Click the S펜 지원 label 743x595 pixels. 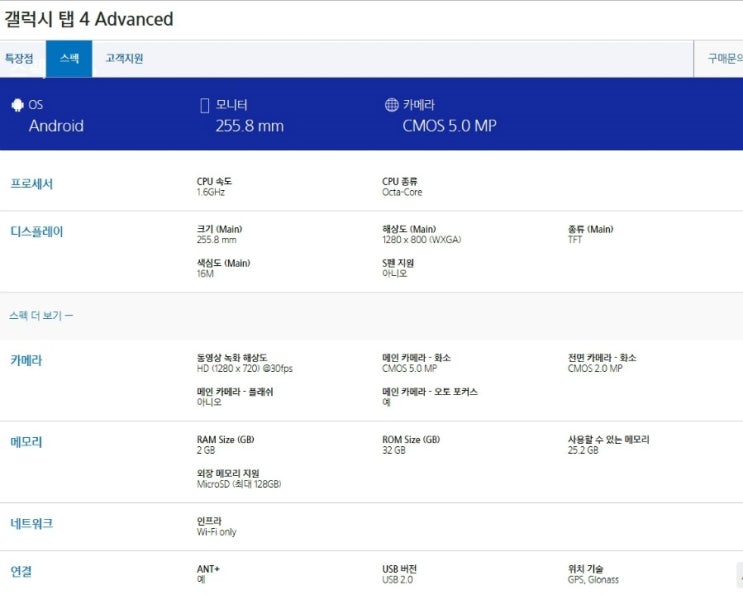coord(398,263)
